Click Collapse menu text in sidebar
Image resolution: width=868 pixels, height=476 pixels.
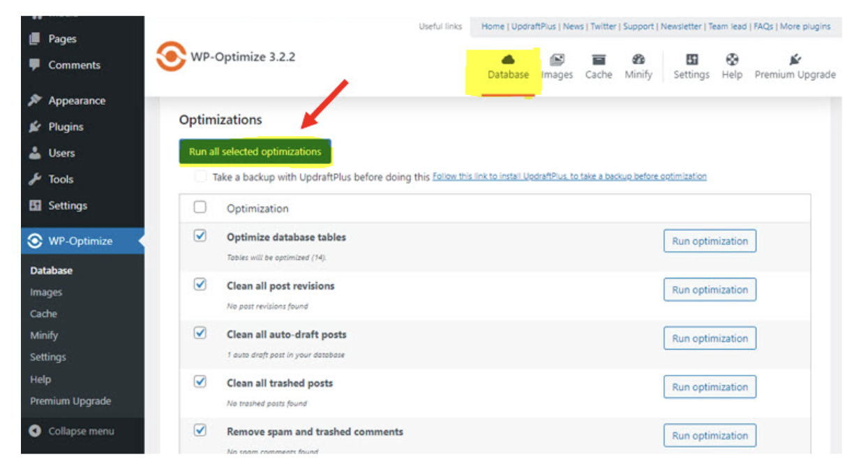coord(81,431)
